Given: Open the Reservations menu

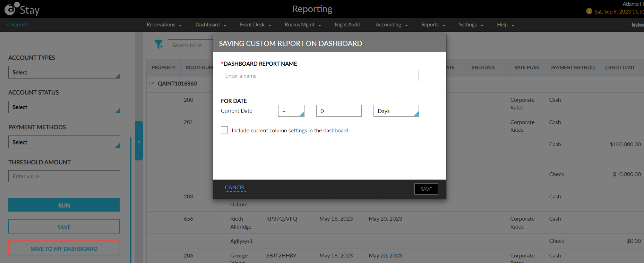Looking at the screenshot, I should (x=164, y=25).
